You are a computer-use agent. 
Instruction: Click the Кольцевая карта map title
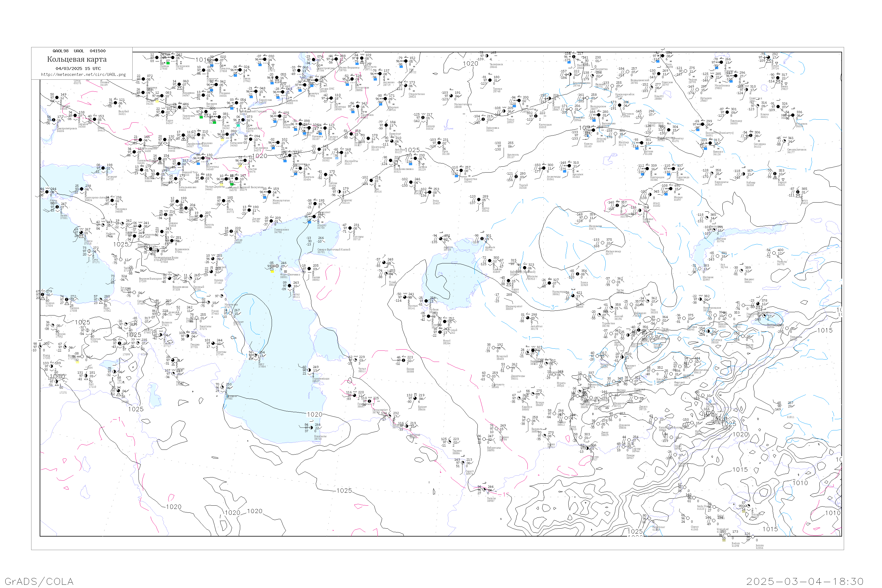[77, 59]
